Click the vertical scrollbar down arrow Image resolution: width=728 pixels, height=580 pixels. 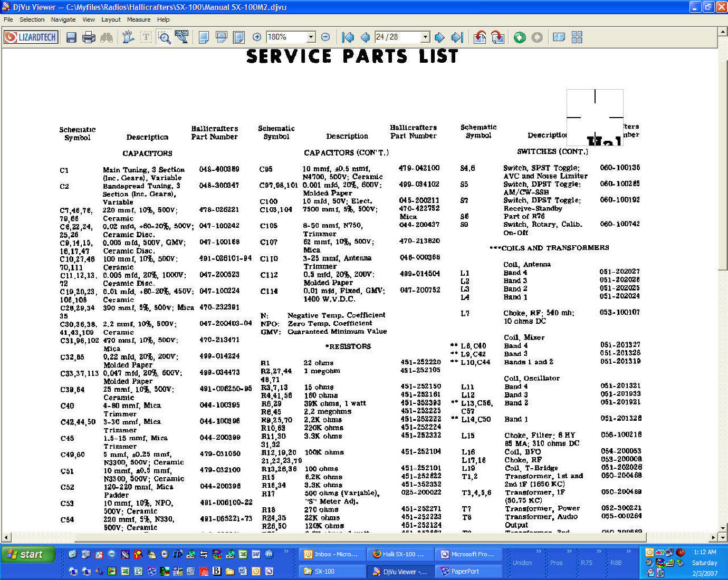(x=723, y=528)
